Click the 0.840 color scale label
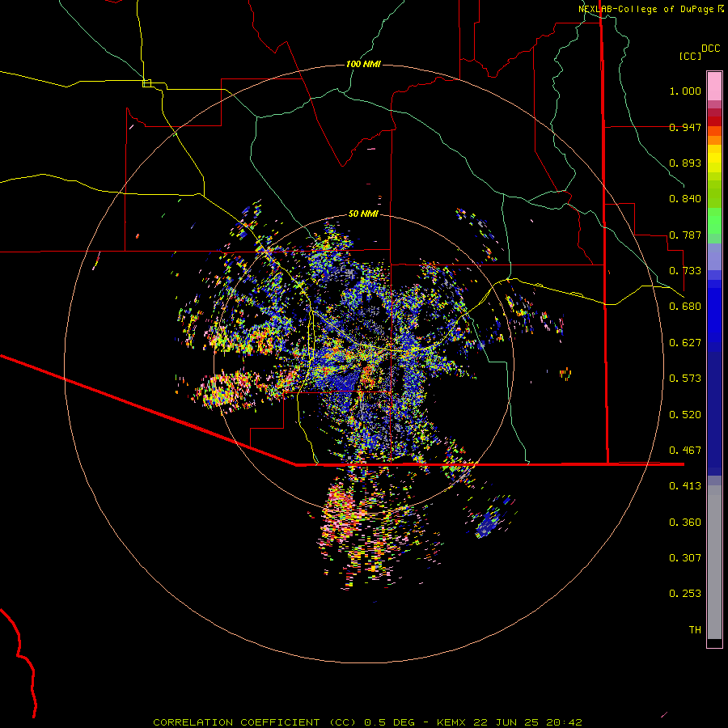Image resolution: width=728 pixels, height=728 pixels. (x=685, y=199)
